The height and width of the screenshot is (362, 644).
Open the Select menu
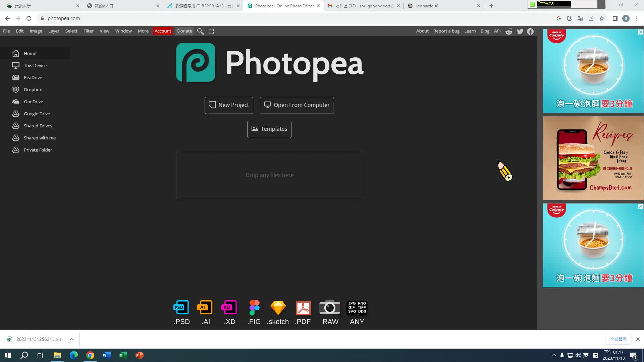pos(71,31)
